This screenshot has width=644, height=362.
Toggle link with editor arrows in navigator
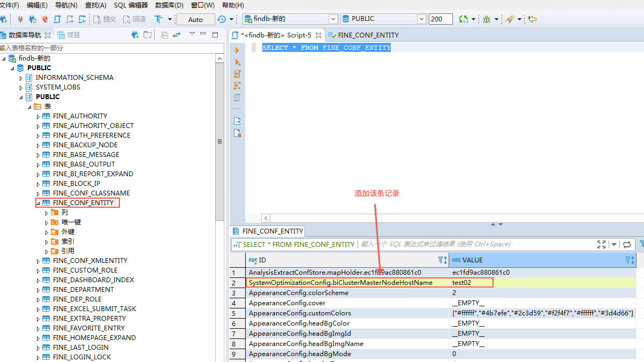coord(176,35)
